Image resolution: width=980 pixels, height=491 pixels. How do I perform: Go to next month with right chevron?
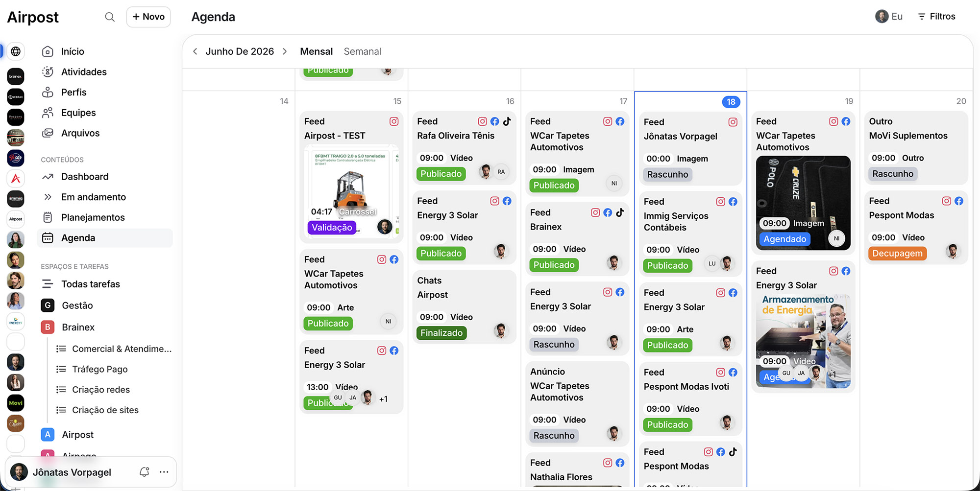point(285,51)
